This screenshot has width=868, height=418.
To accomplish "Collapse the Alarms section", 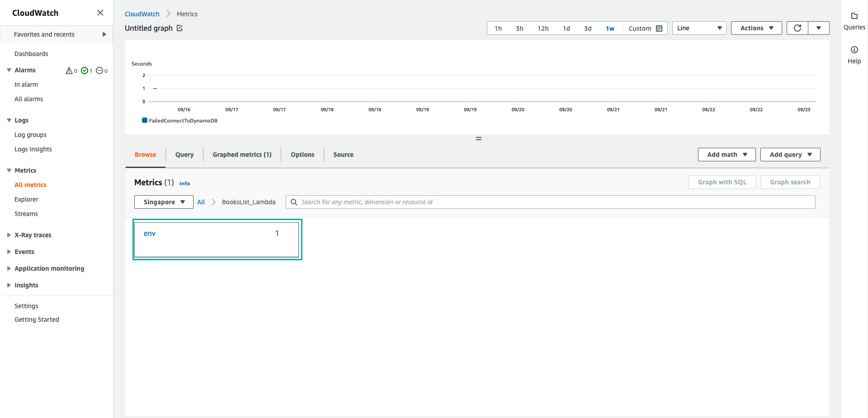I will point(9,70).
